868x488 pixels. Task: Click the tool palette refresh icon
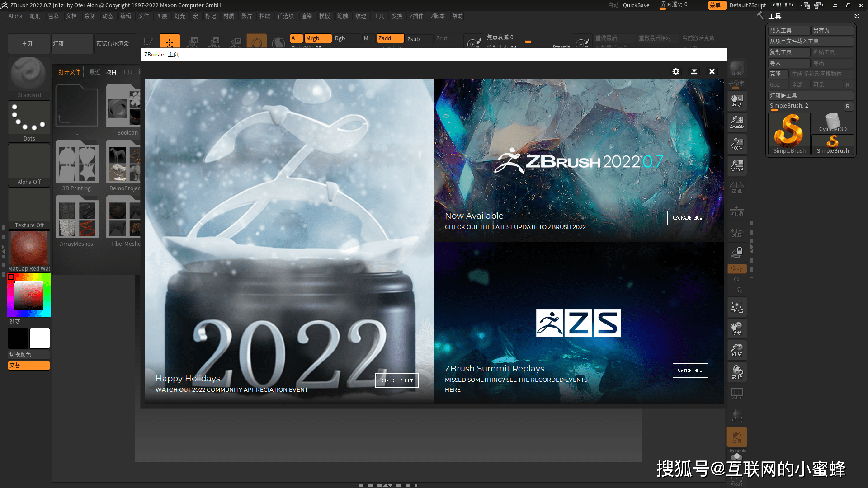point(857,16)
